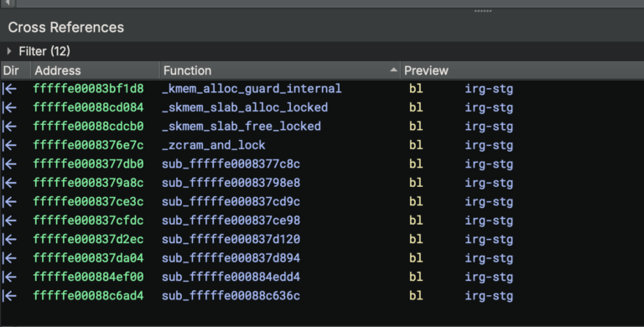Click direction arrow for sub_fffffe000837cd9c row
Image resolution: width=644 pixels, height=327 pixels.
(9, 202)
